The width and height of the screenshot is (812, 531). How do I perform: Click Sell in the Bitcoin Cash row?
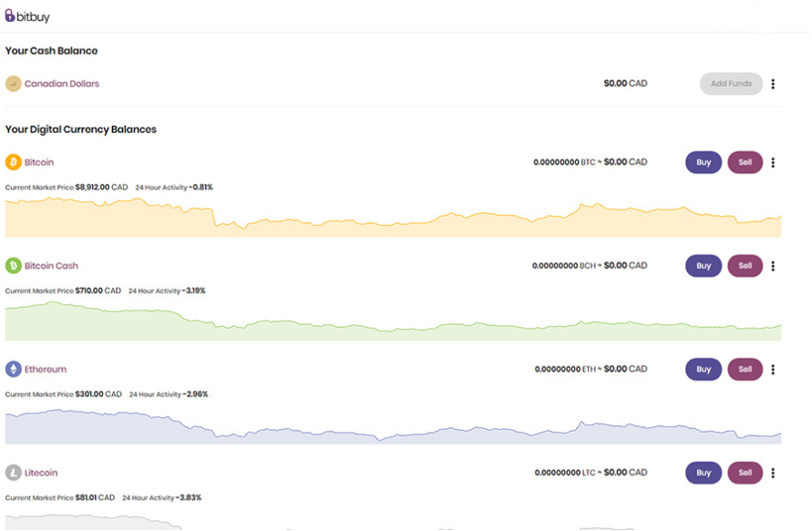[745, 266]
